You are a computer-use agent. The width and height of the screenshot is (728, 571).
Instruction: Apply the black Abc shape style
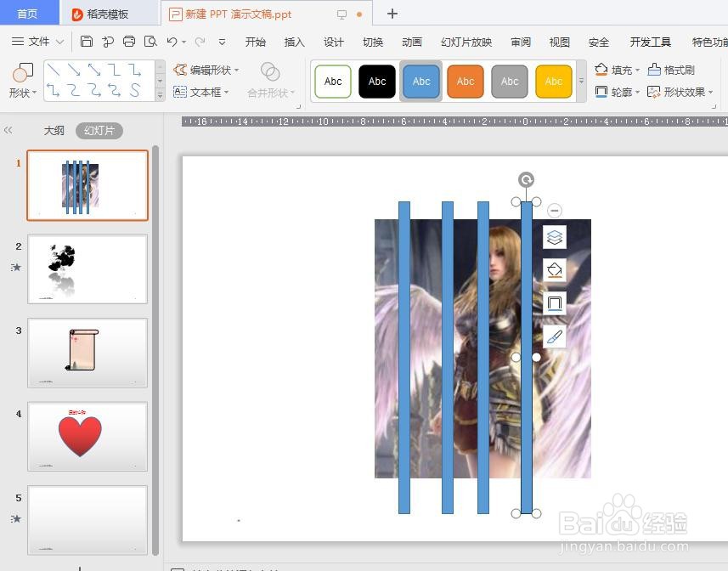click(x=377, y=82)
